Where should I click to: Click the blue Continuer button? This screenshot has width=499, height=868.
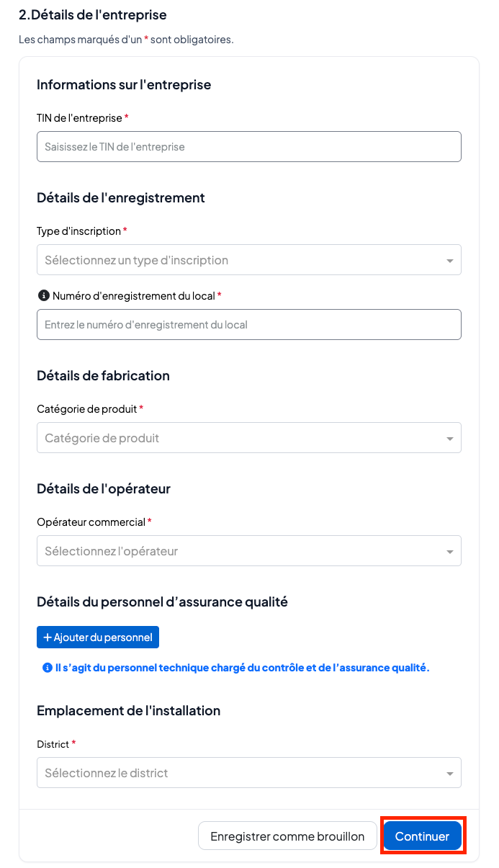coord(423,836)
